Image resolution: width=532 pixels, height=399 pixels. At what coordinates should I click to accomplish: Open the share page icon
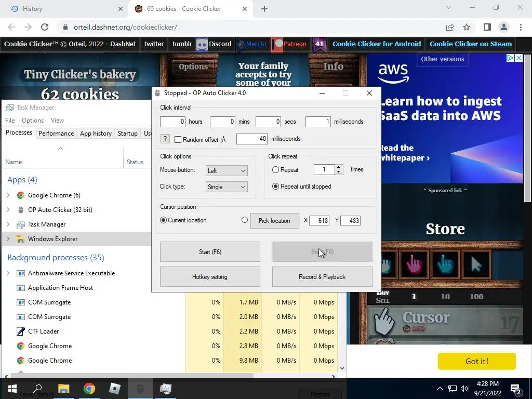click(450, 27)
